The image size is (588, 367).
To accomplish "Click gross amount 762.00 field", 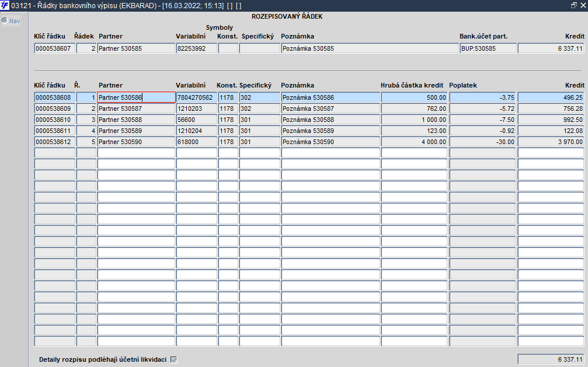I will [414, 109].
